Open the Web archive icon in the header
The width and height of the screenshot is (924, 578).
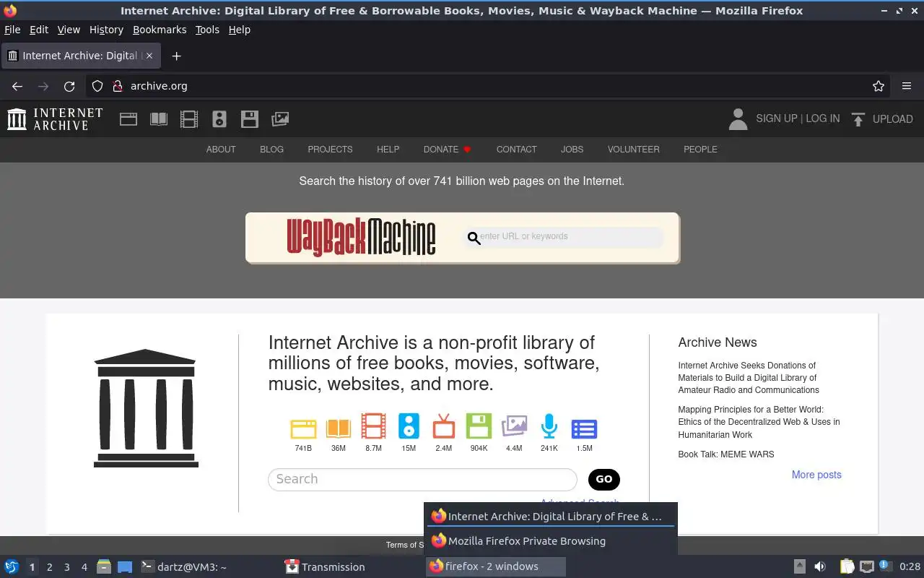(x=128, y=119)
